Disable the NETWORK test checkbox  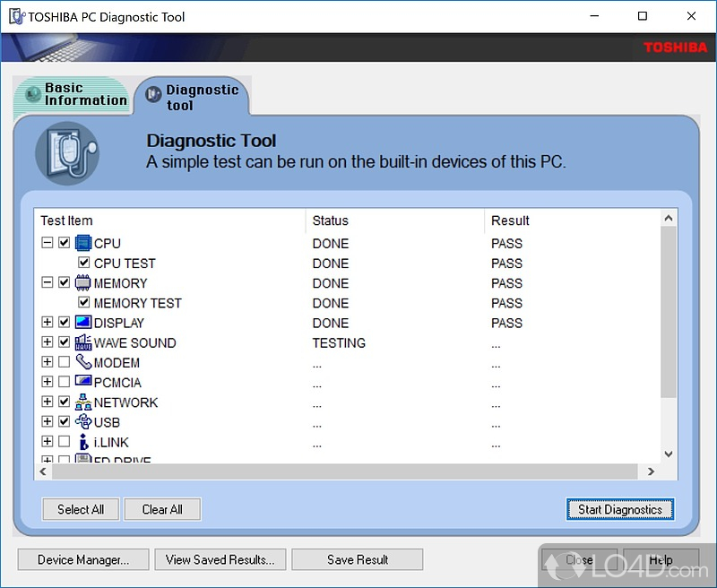[64, 402]
